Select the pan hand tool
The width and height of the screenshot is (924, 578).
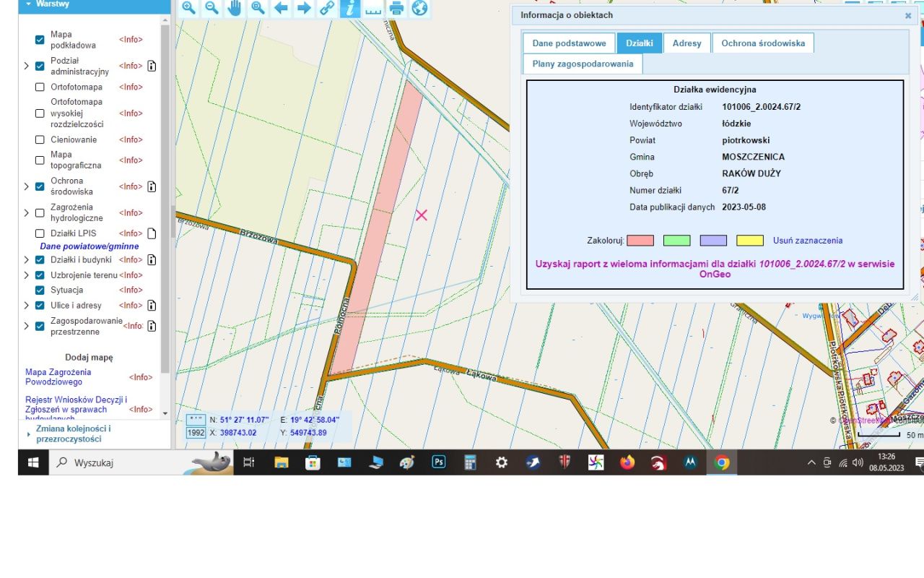click(x=235, y=8)
